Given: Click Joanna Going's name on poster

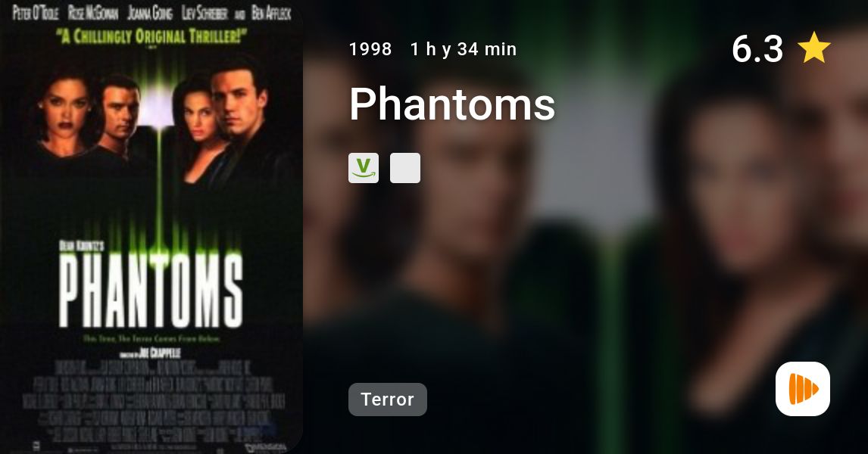Looking at the screenshot, I should tap(150, 13).
